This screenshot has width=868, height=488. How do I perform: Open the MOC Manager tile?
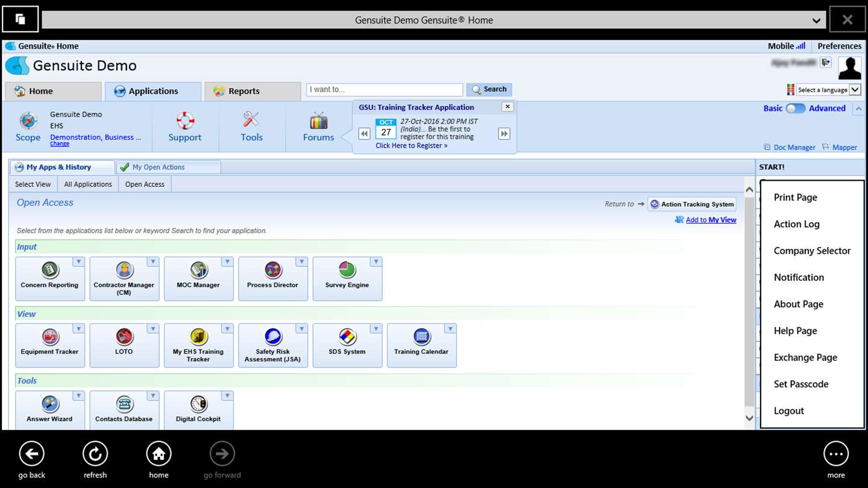pyautogui.click(x=198, y=279)
